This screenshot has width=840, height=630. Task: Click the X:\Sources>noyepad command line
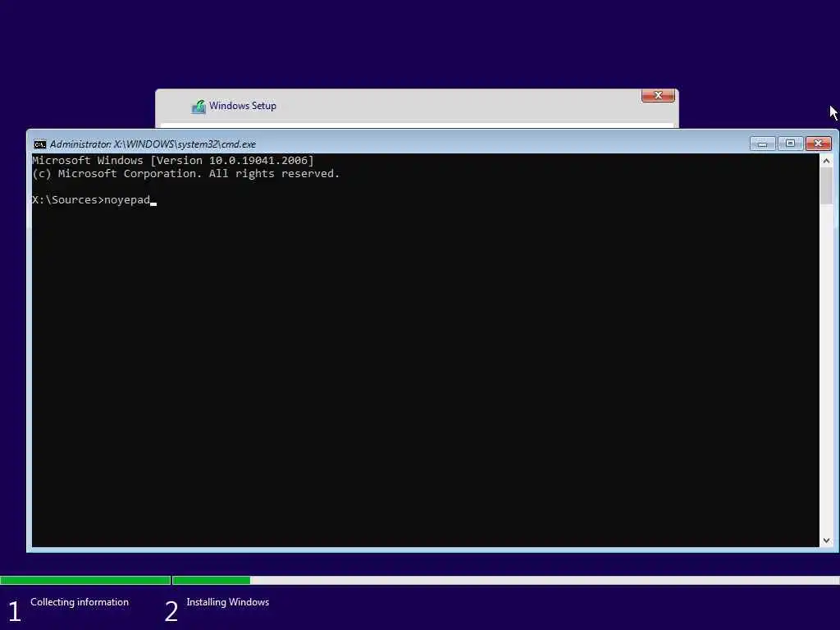[x=94, y=200]
